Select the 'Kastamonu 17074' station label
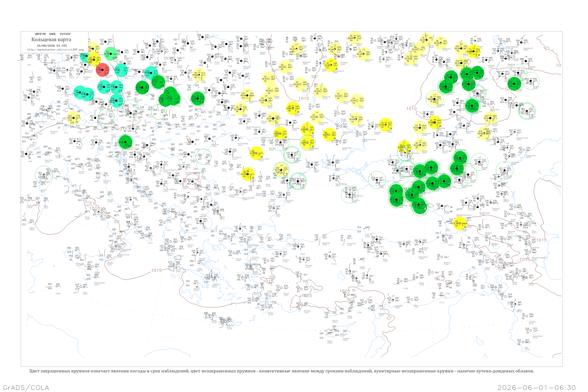Viewport: 588px width, 392px height. tap(351, 244)
